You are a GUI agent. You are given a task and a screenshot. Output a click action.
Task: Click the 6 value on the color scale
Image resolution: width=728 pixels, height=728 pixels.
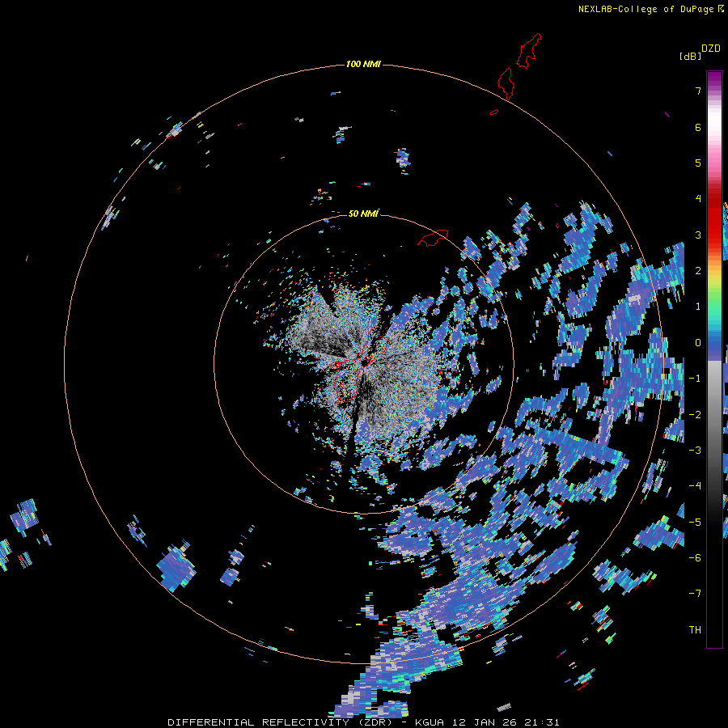point(698,127)
